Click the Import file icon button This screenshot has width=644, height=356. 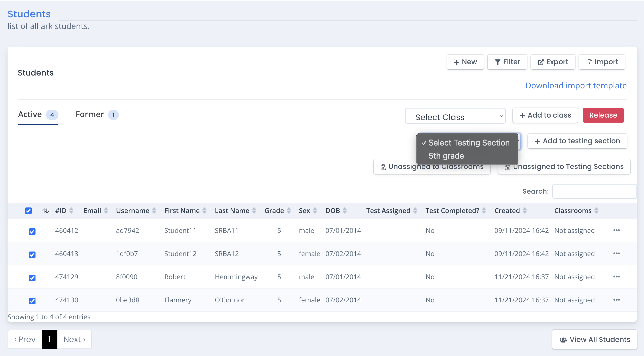[x=602, y=62]
